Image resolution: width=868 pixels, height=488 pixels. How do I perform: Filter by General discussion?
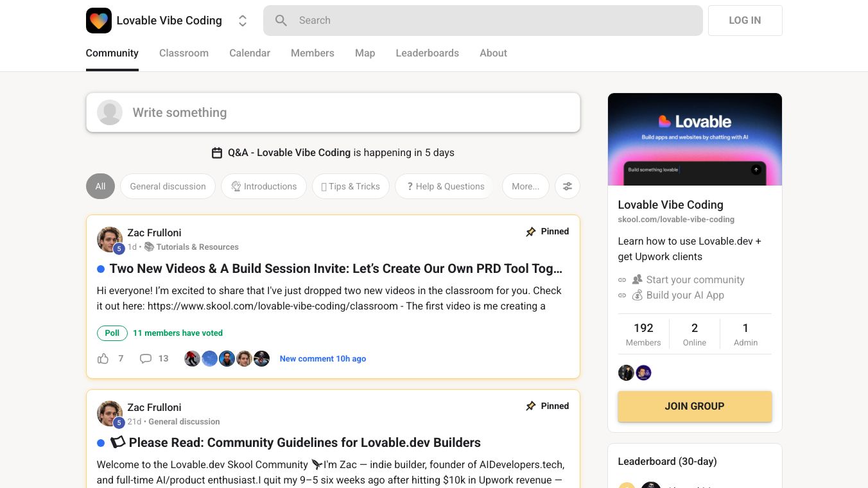click(168, 186)
